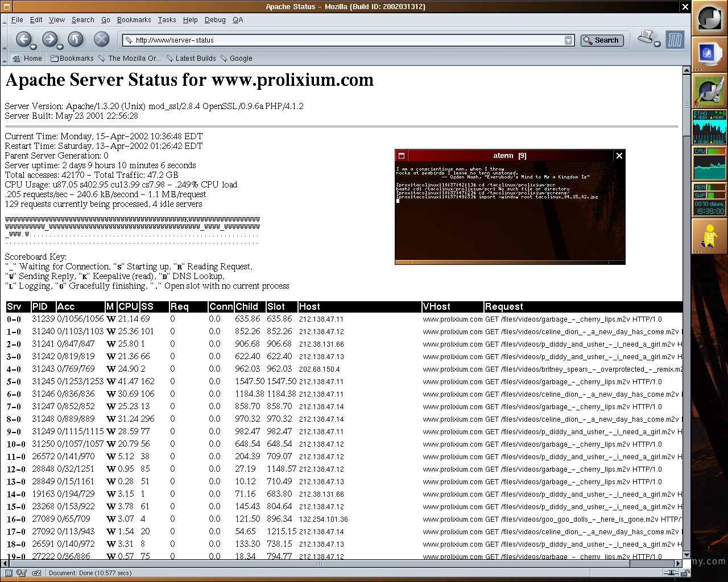Click the vertical scrollbar down arrow
The height and width of the screenshot is (582, 728).
coord(686,555)
